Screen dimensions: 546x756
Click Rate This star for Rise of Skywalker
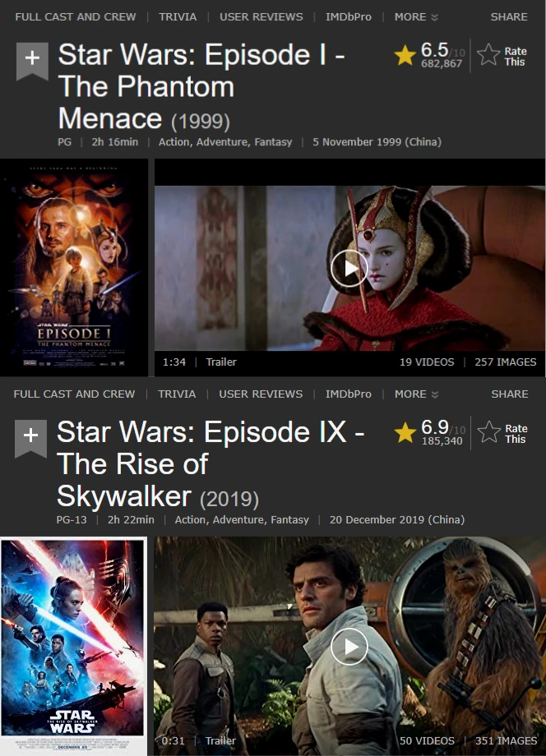(x=489, y=432)
